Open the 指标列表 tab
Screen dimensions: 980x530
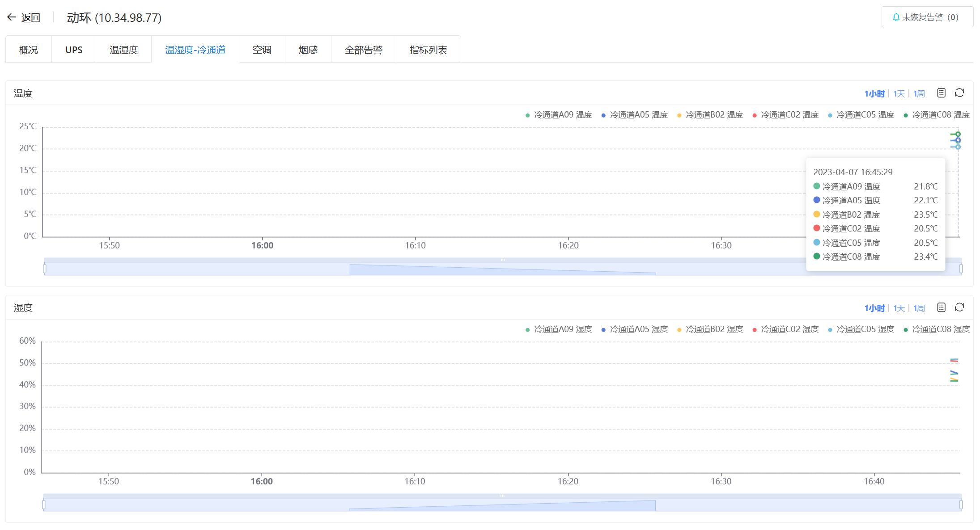(428, 50)
